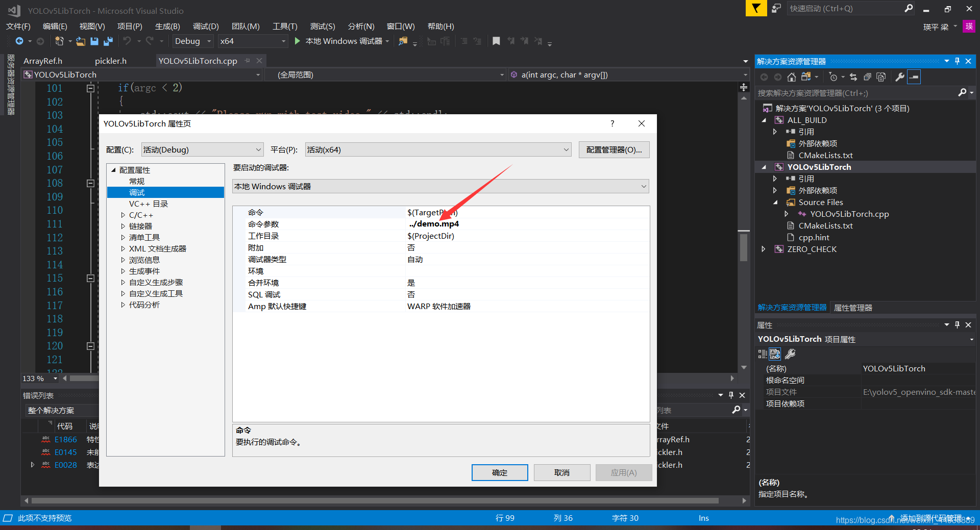
Task: Click Show All Files icon in Solution Explorer
Action: coord(881,77)
